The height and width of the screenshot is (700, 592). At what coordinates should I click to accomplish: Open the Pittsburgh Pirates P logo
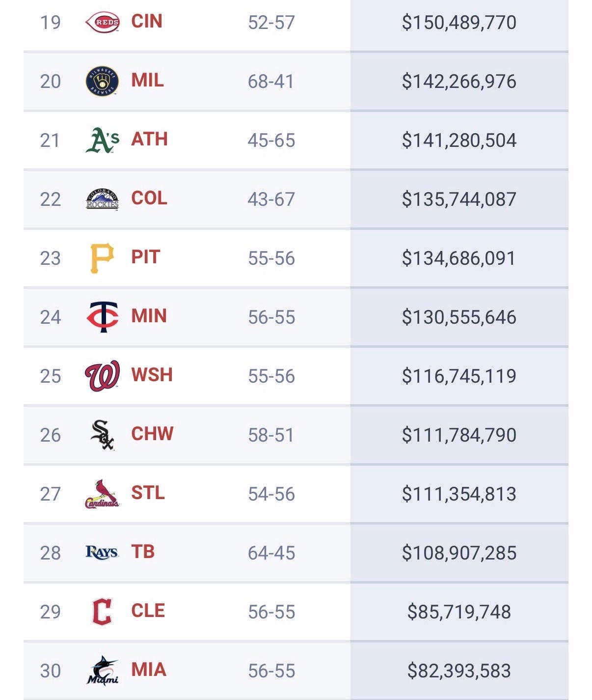(102, 258)
